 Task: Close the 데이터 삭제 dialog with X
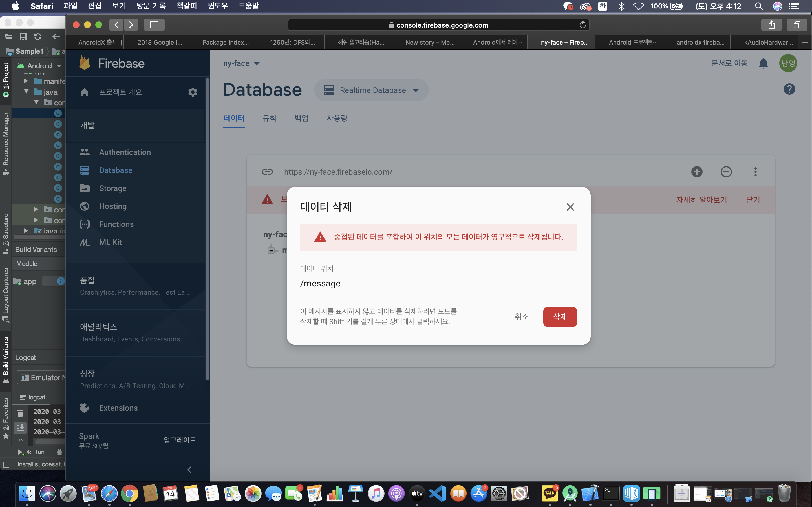click(x=570, y=207)
